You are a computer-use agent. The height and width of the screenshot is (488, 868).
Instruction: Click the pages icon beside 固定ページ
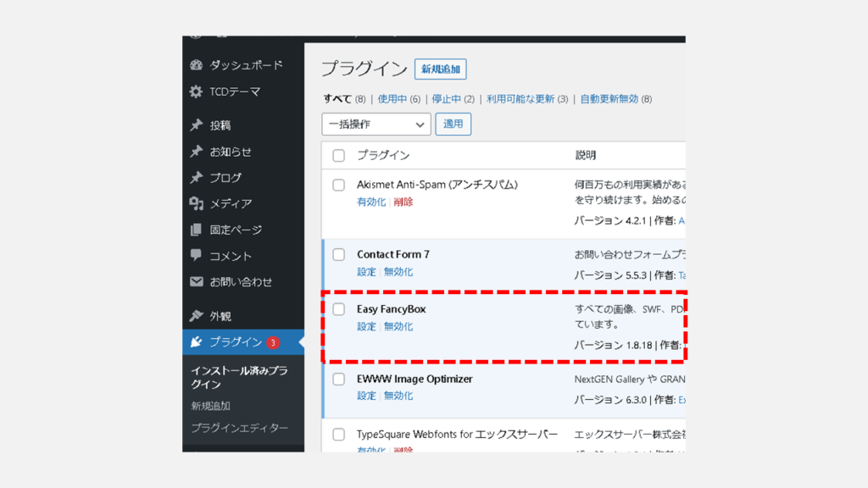pyautogui.click(x=197, y=230)
